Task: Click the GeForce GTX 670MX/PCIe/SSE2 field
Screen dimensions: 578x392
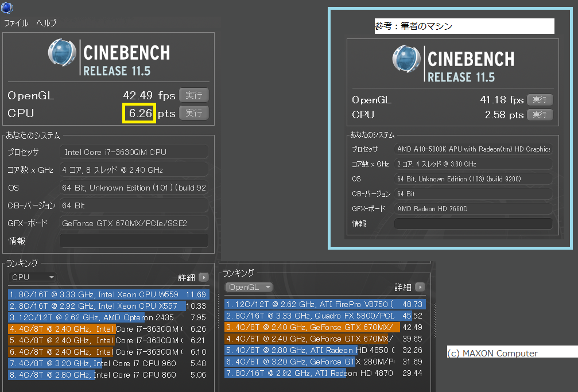Action: pyautogui.click(x=134, y=223)
